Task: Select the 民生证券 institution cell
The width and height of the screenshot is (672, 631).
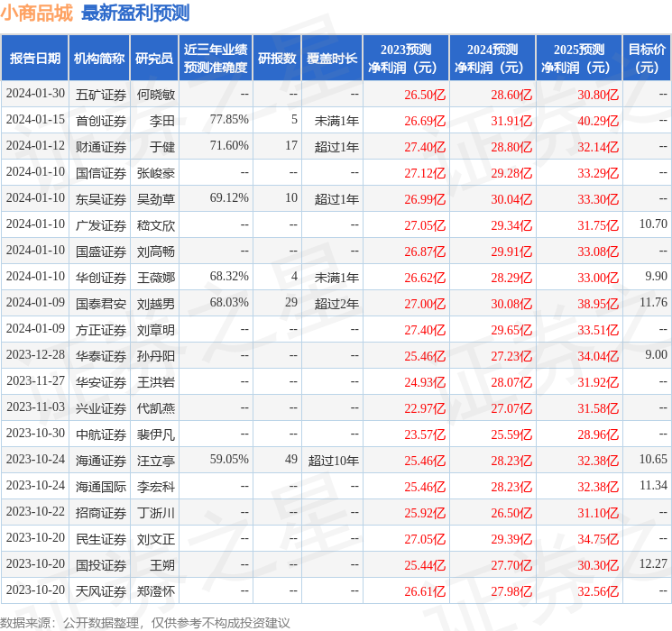Action: point(101,539)
